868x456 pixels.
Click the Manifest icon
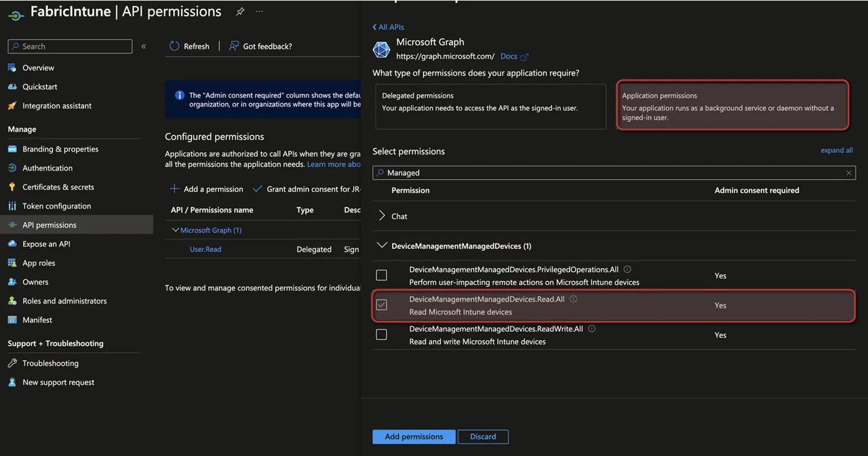(12, 320)
